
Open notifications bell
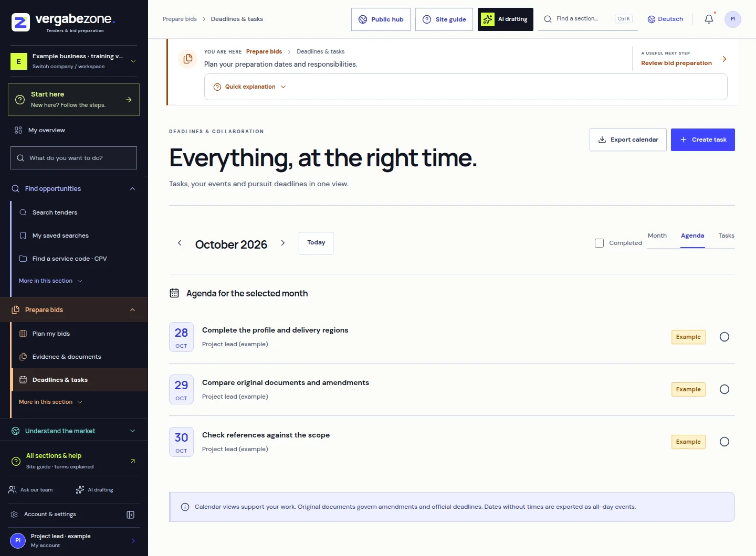709,19
